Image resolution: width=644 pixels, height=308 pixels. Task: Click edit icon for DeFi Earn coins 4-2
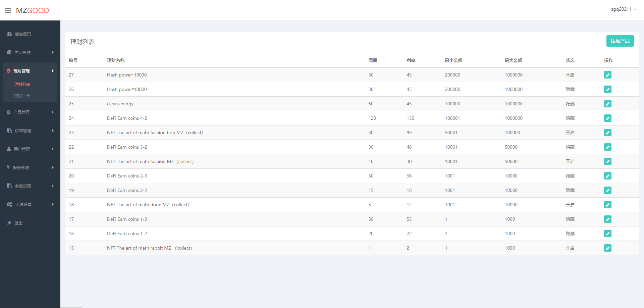point(607,118)
